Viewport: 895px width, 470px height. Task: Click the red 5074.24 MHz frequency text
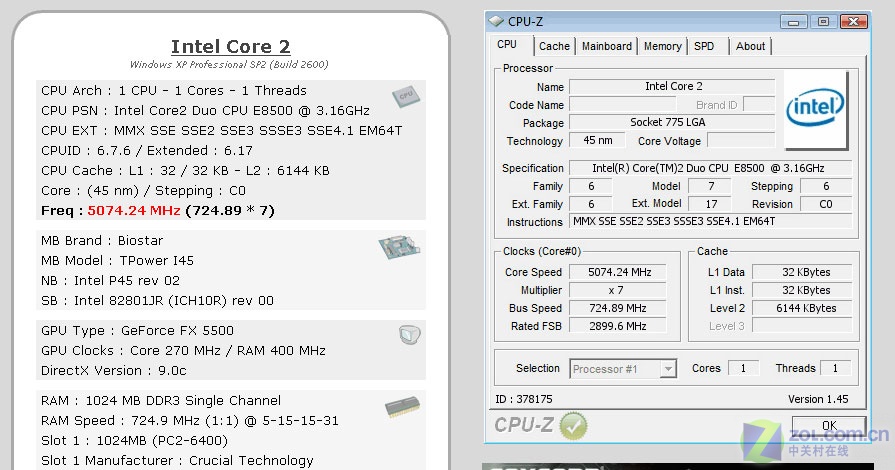134,211
